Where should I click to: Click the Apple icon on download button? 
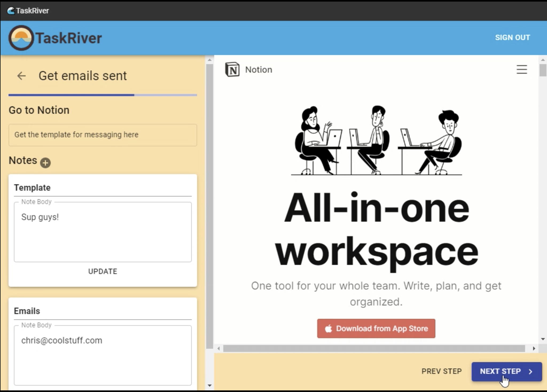pyautogui.click(x=329, y=329)
